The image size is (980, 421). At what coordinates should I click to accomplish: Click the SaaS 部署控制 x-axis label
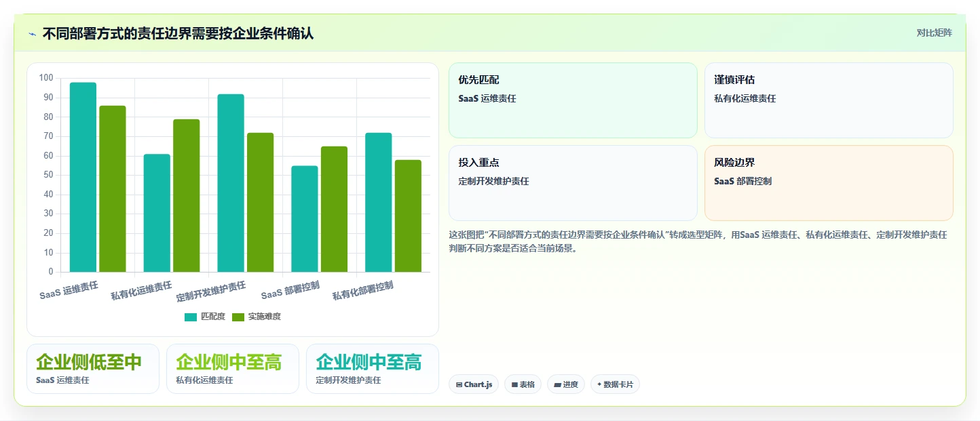click(x=290, y=290)
